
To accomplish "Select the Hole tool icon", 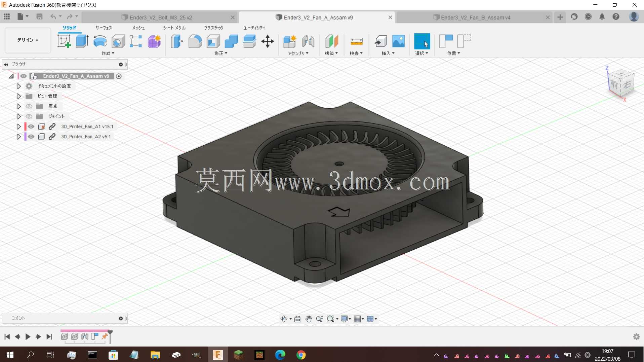I will pos(118,41).
